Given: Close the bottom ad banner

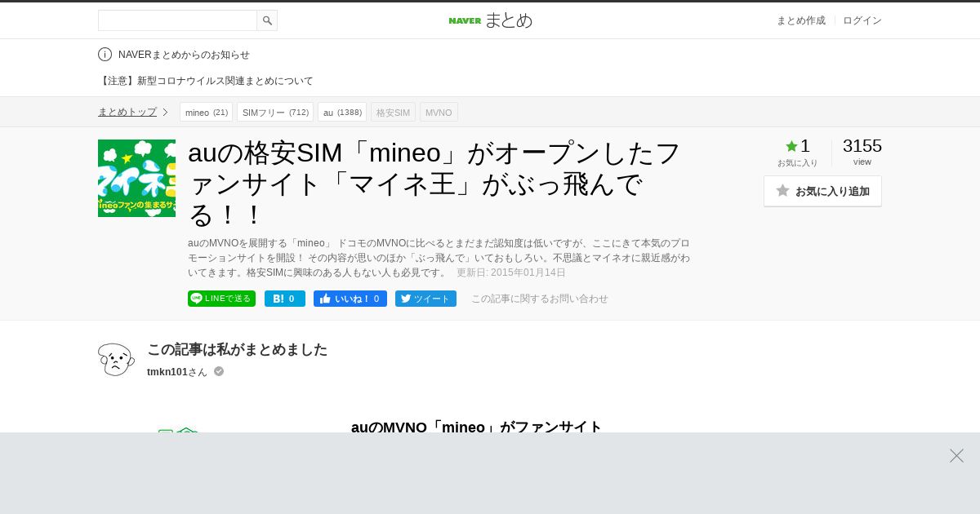Looking at the screenshot, I should 956,455.
